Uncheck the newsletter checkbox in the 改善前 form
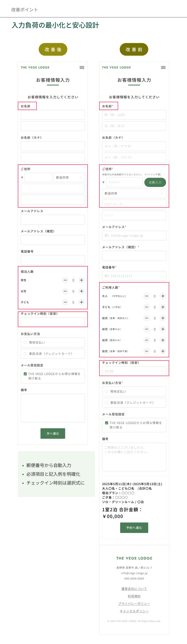The height and width of the screenshot is (644, 187). pos(107,423)
